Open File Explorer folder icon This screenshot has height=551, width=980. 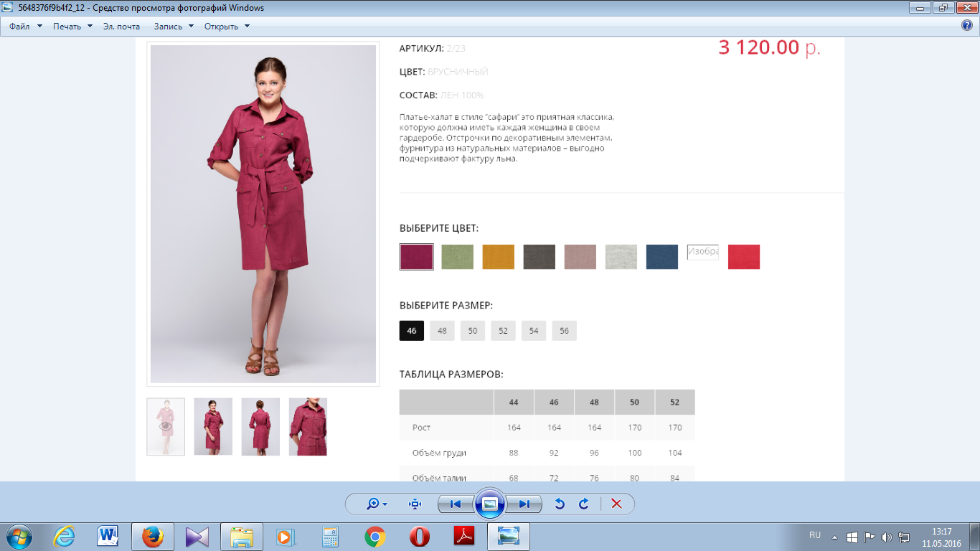click(242, 536)
